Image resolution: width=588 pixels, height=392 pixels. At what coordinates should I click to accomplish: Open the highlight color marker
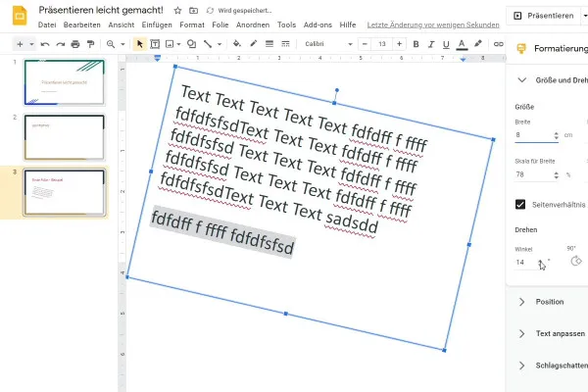pos(478,44)
